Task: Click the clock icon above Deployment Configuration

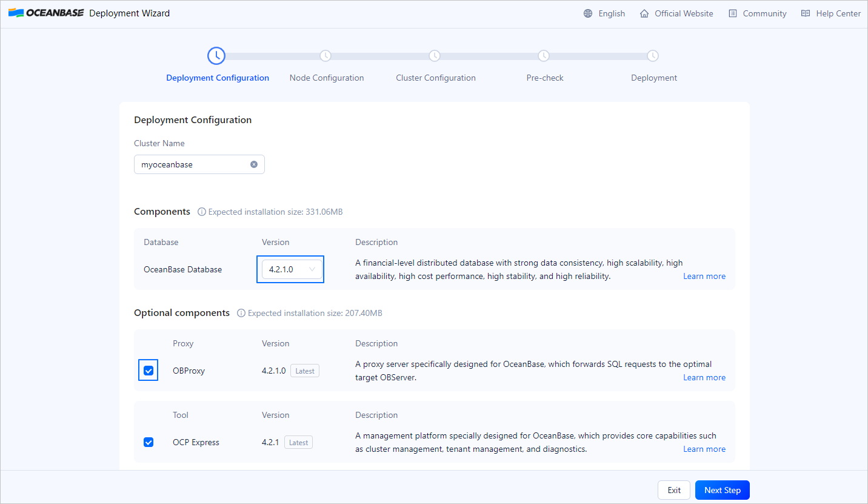Action: click(x=216, y=55)
